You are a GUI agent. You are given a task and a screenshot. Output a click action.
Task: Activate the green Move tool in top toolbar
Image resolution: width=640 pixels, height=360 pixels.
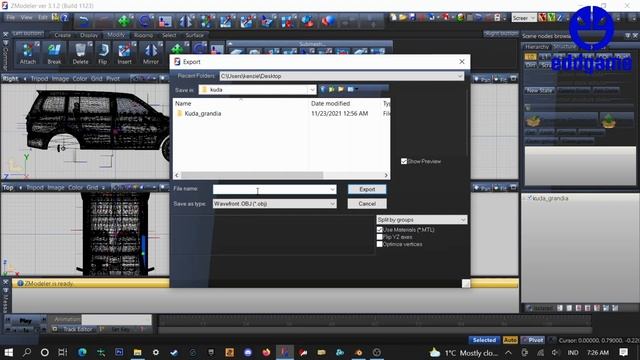point(124,21)
